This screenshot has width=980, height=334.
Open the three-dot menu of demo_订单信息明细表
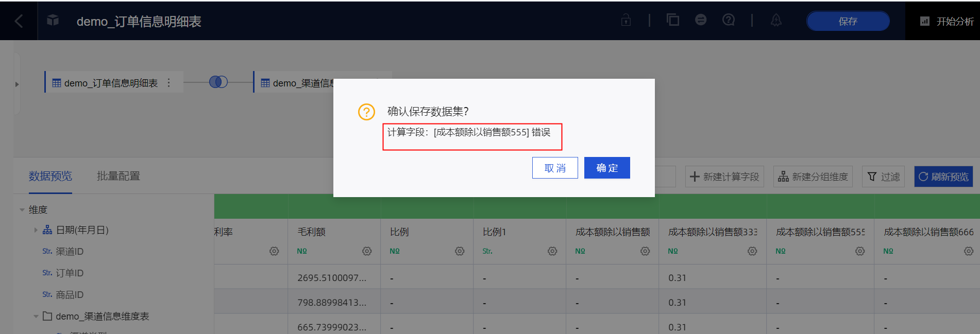pyautogui.click(x=169, y=83)
